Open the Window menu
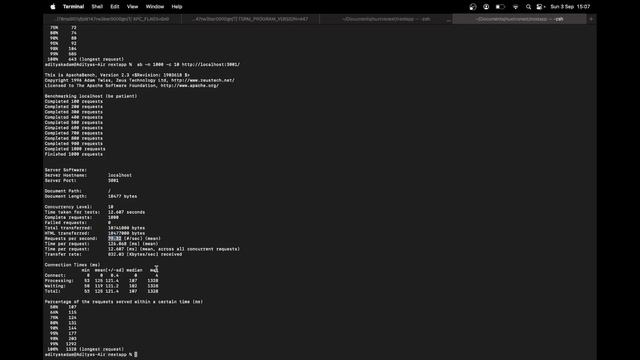 pyautogui.click(x=155, y=7)
